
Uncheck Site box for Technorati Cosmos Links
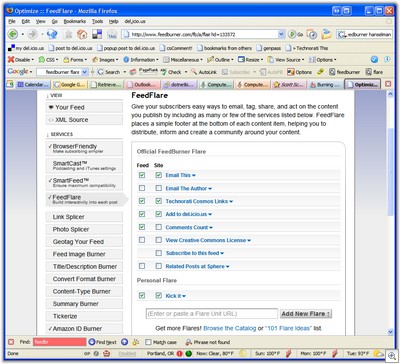159,201
